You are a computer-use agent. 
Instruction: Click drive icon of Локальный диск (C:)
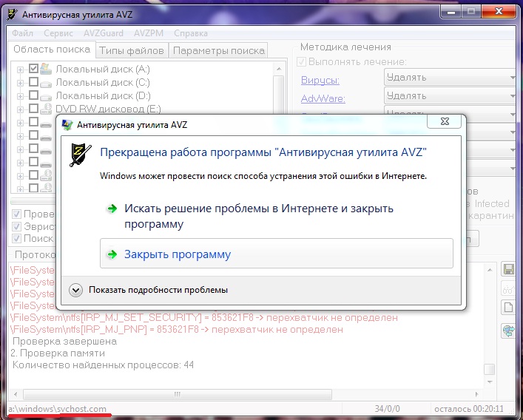pyautogui.click(x=46, y=84)
